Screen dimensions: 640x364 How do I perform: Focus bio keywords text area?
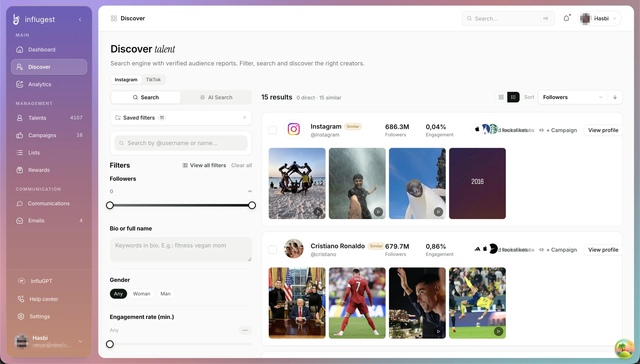click(x=181, y=249)
